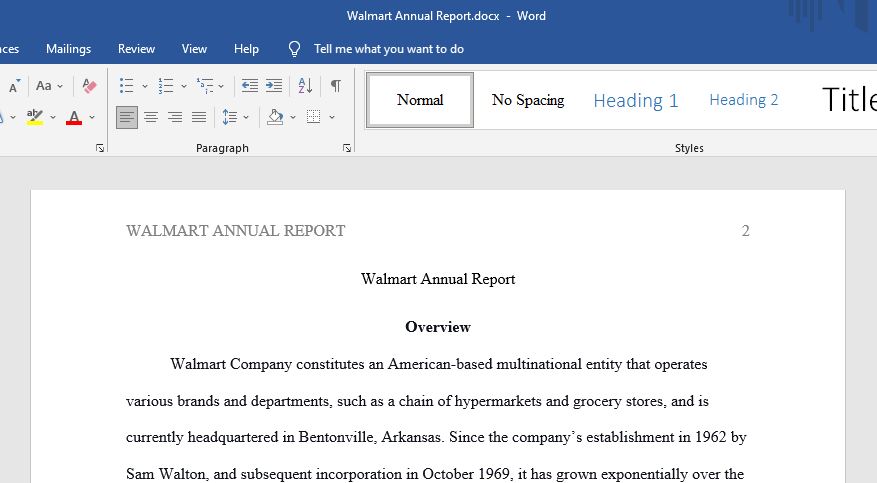Open the font color dropdown arrow
The image size is (877, 483).
coord(92,117)
